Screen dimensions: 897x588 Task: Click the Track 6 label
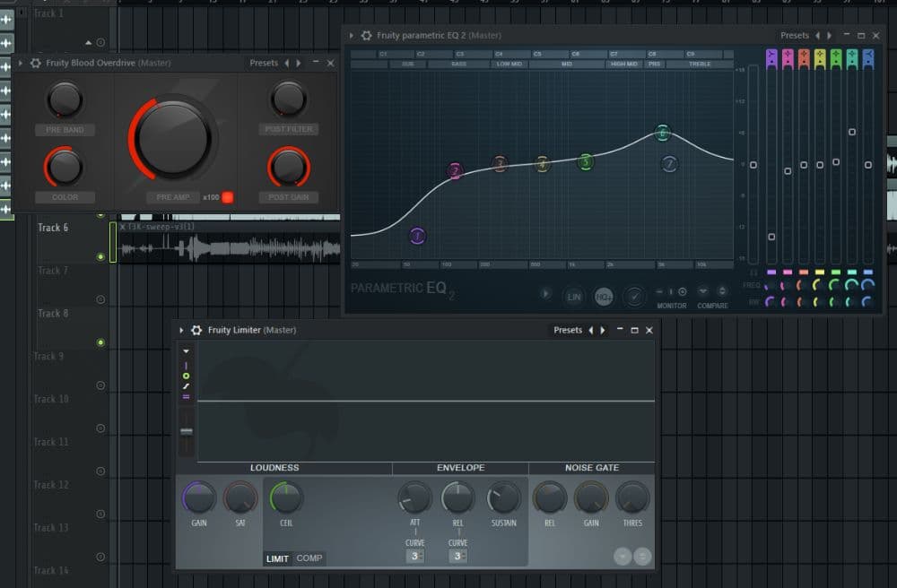[53, 228]
